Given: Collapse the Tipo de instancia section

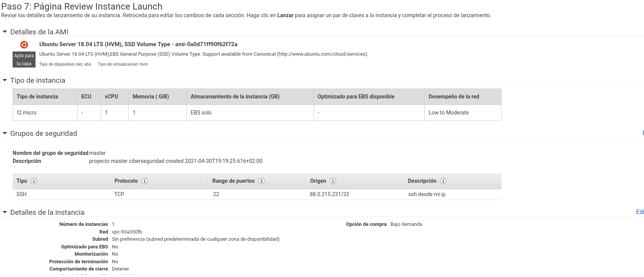Looking at the screenshot, I should pos(5,81).
